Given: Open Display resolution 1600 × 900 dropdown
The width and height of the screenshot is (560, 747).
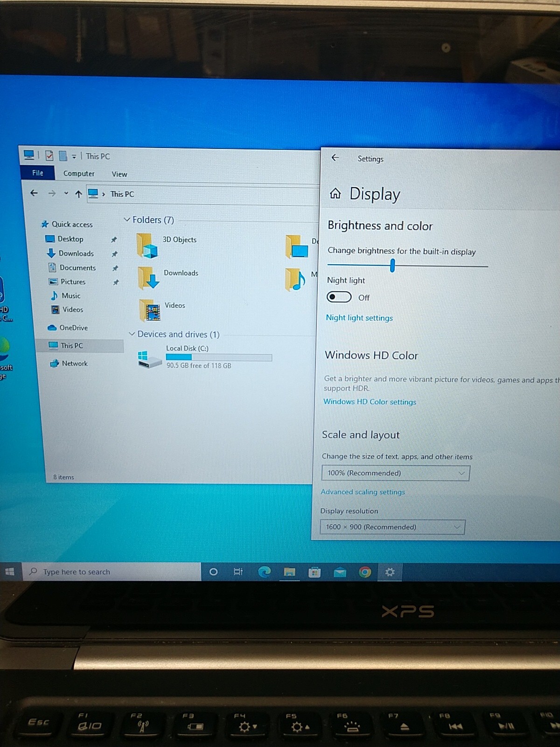Looking at the screenshot, I should (x=392, y=527).
